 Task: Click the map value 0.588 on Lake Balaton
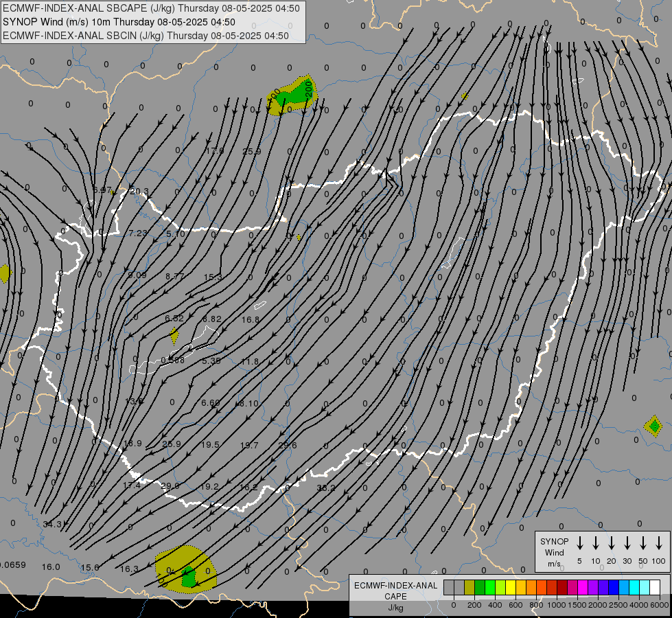pyautogui.click(x=173, y=360)
